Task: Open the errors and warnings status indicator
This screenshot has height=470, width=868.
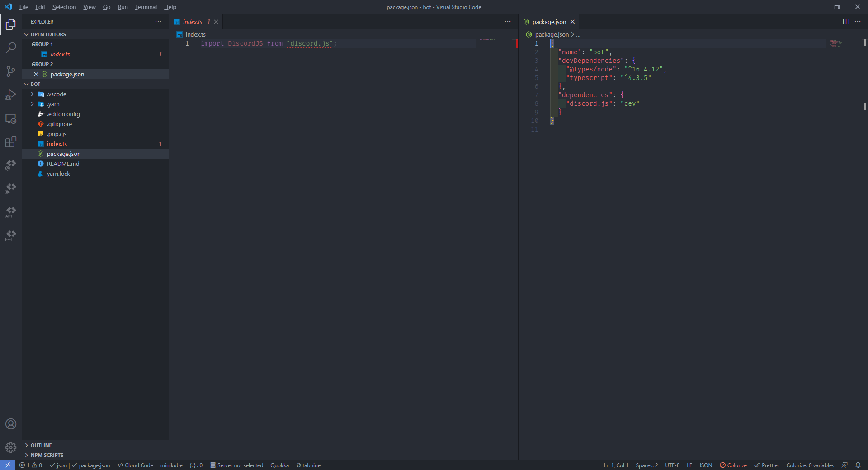Action: tap(31, 465)
